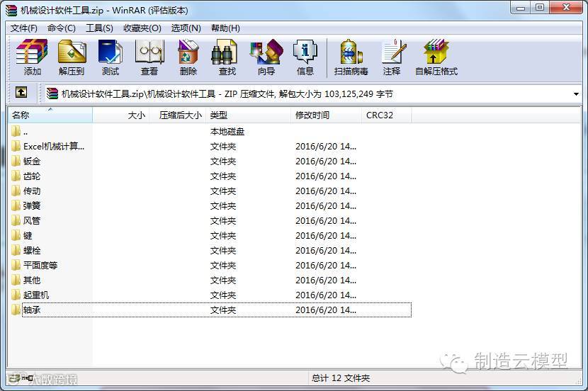Click status bar drive icon at left
588x391 pixels.
click(14, 379)
